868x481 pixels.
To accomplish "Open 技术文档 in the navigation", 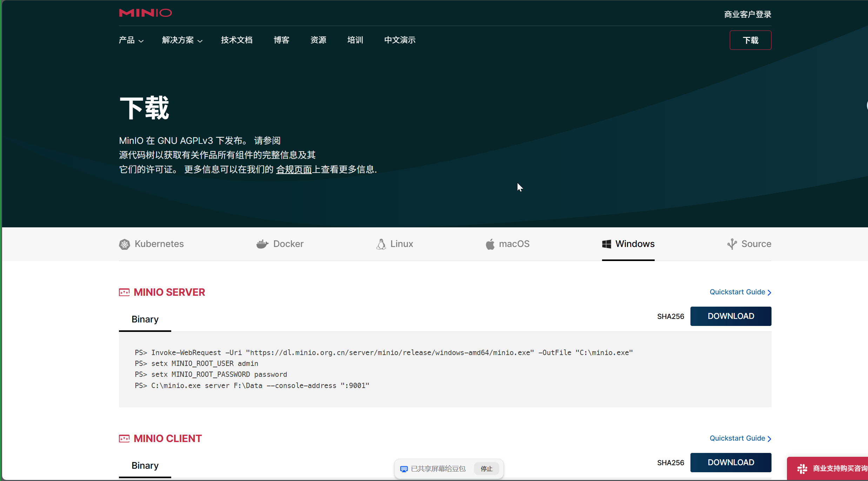I will [x=237, y=40].
